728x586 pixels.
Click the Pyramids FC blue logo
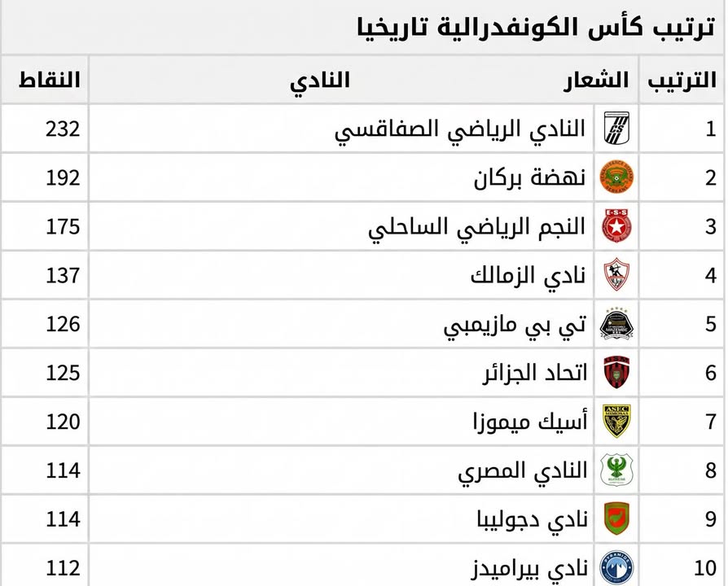click(616, 567)
